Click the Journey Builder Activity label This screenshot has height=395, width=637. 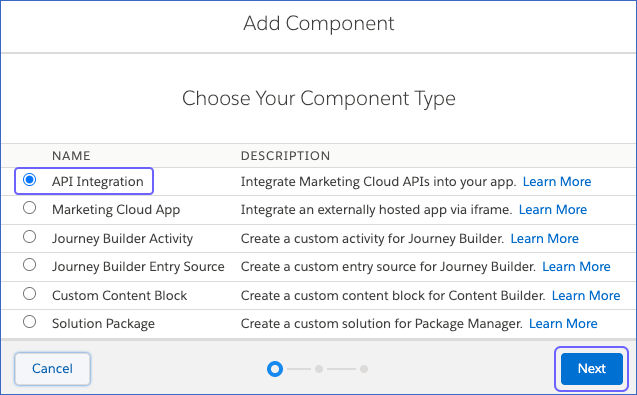pos(122,239)
